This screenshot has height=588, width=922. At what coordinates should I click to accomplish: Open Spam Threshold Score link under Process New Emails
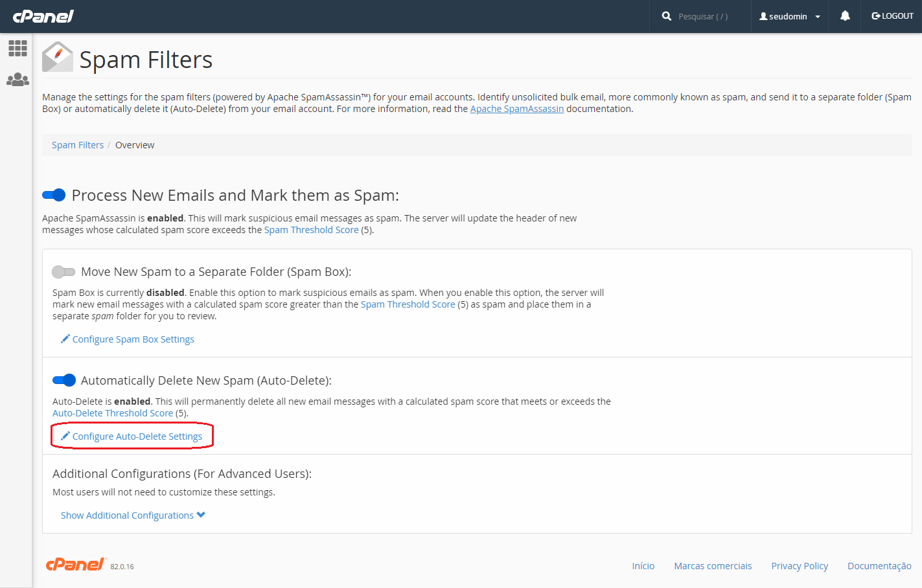pos(311,230)
